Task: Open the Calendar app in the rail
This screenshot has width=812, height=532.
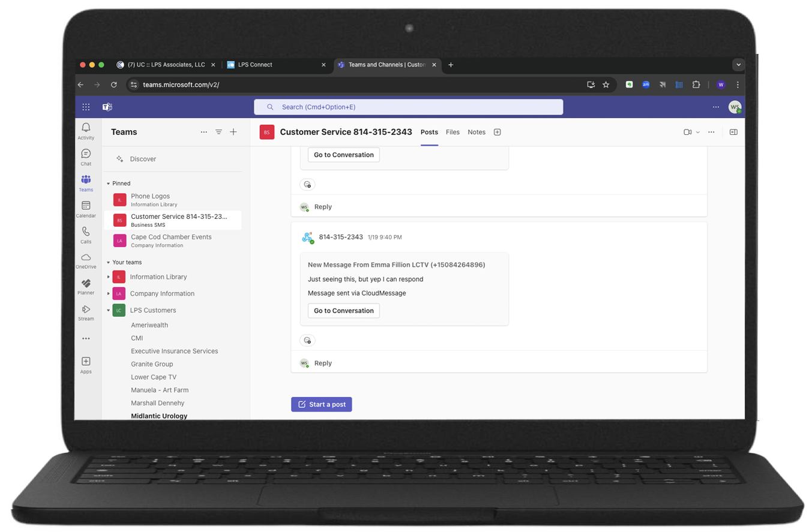Action: click(86, 209)
